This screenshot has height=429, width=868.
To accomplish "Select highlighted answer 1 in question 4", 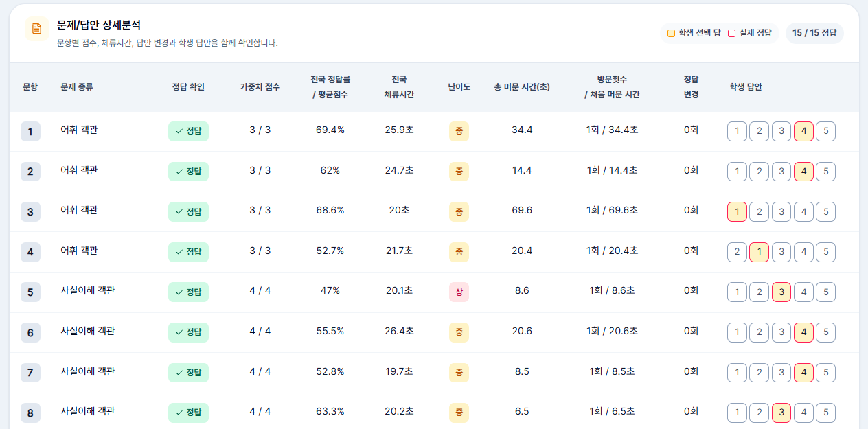I will [x=759, y=252].
